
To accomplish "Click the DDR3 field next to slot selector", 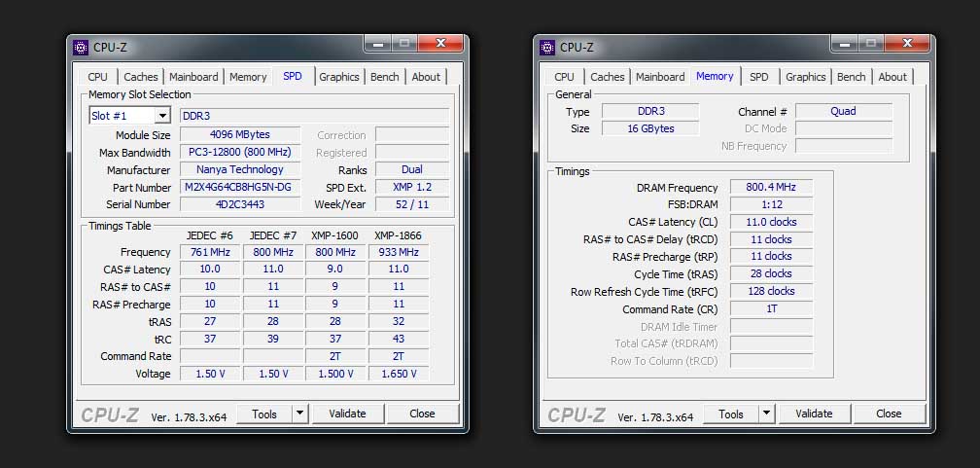I will (x=314, y=116).
